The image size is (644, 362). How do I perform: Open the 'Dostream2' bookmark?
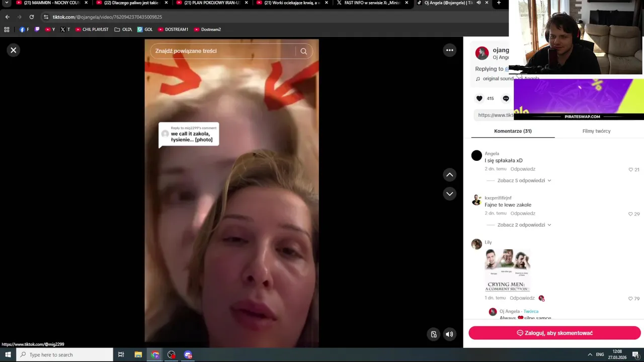click(207, 30)
